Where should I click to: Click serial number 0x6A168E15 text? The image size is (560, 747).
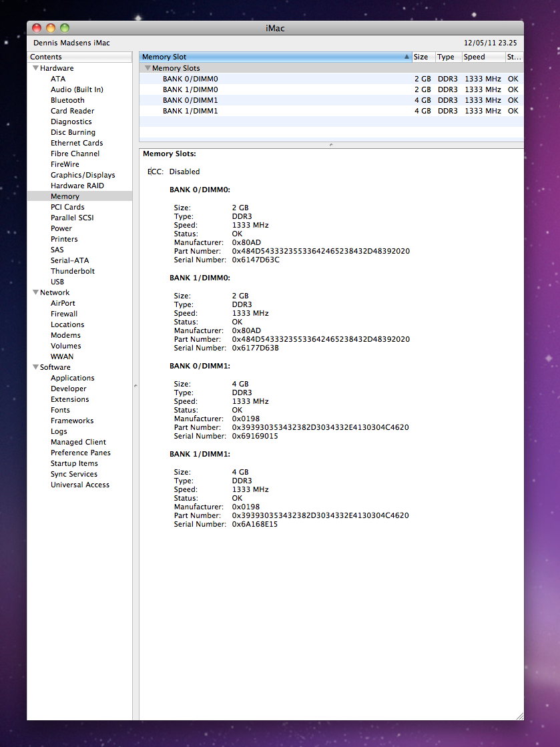(255, 525)
